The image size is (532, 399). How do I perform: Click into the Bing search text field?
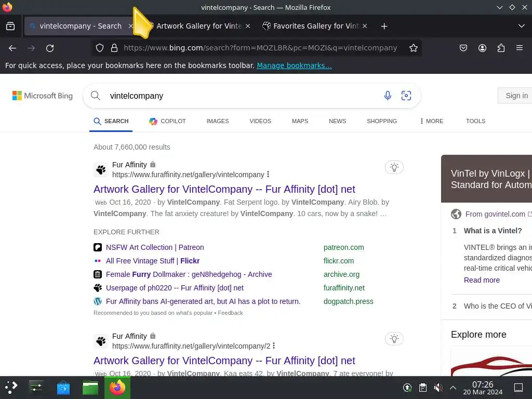click(242, 96)
